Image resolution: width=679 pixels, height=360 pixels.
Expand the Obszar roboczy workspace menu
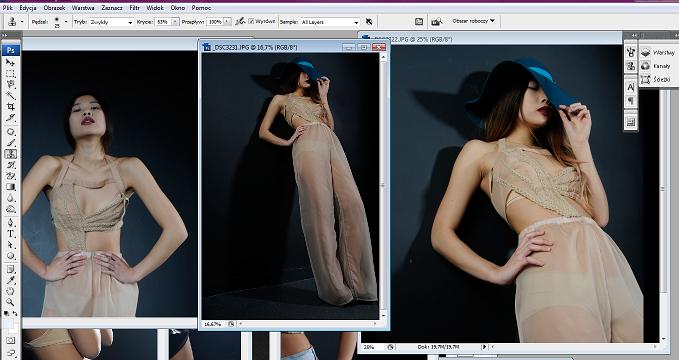click(x=473, y=21)
